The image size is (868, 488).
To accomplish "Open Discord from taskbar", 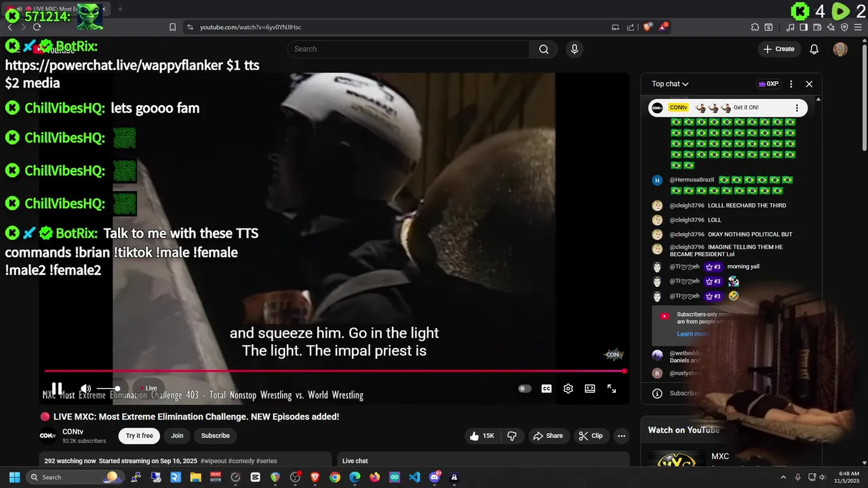I will [x=435, y=477].
